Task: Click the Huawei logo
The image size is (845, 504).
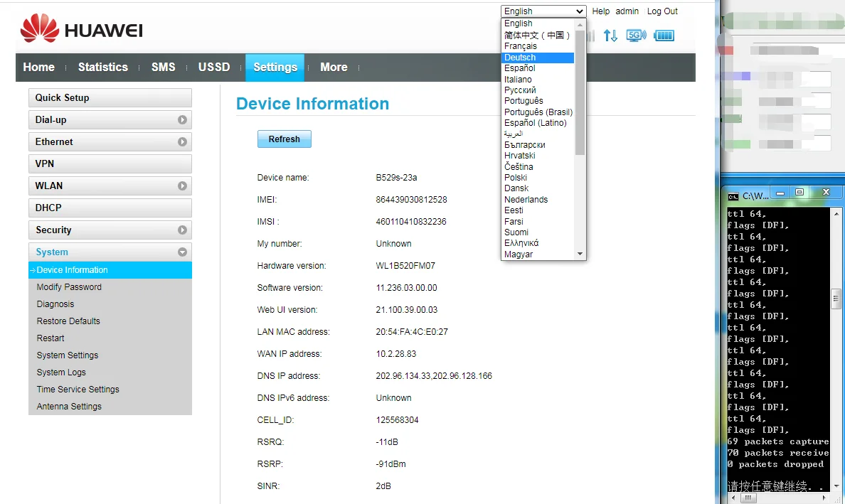Action: [81, 29]
